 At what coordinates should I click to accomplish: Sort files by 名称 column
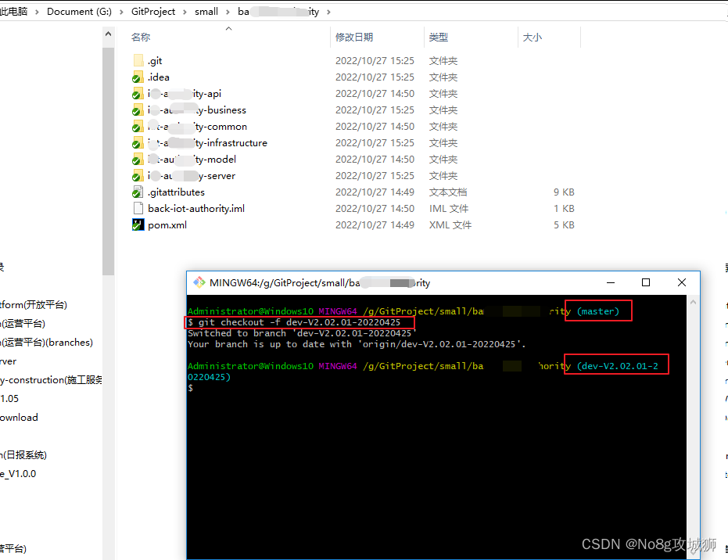141,37
